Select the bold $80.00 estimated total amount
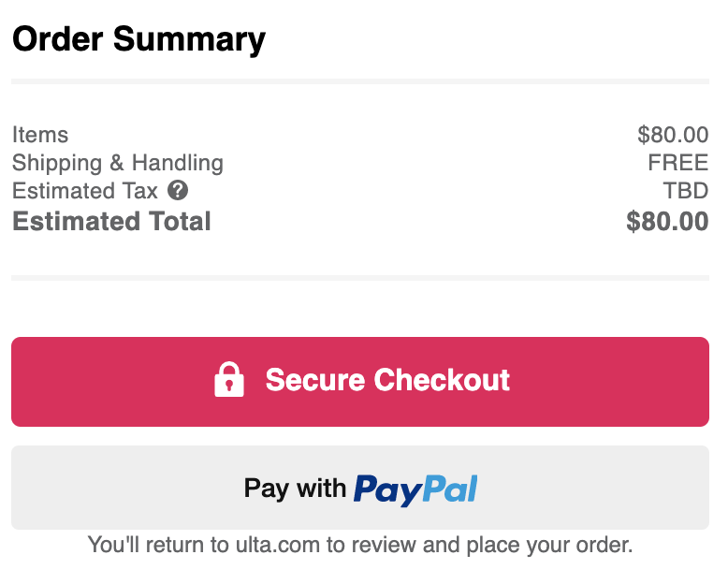728x584 pixels. [x=667, y=221]
